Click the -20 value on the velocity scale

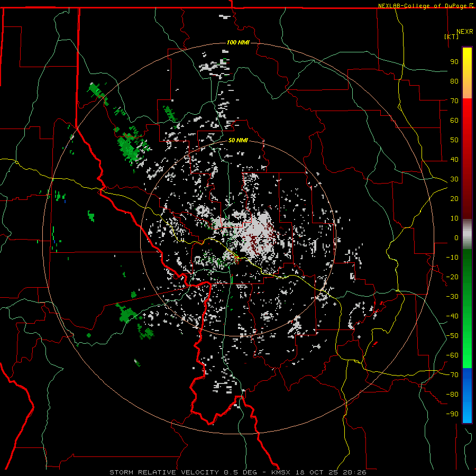click(x=452, y=277)
